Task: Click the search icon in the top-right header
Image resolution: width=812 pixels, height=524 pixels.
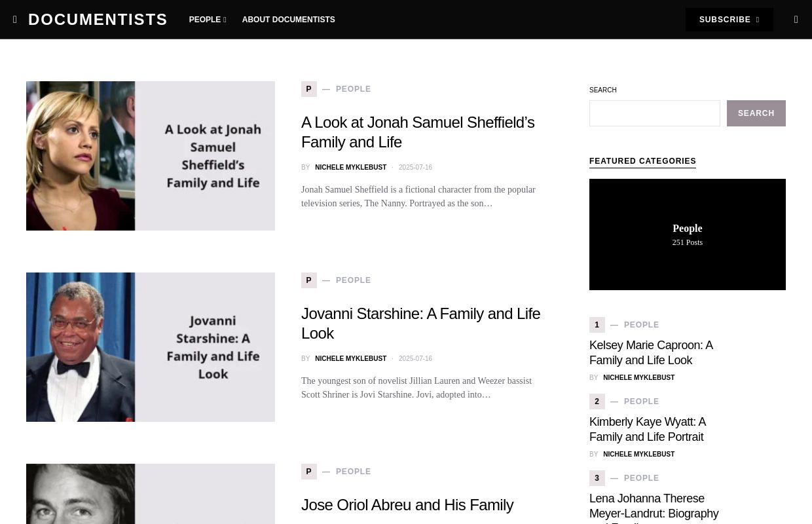Action: point(796,20)
